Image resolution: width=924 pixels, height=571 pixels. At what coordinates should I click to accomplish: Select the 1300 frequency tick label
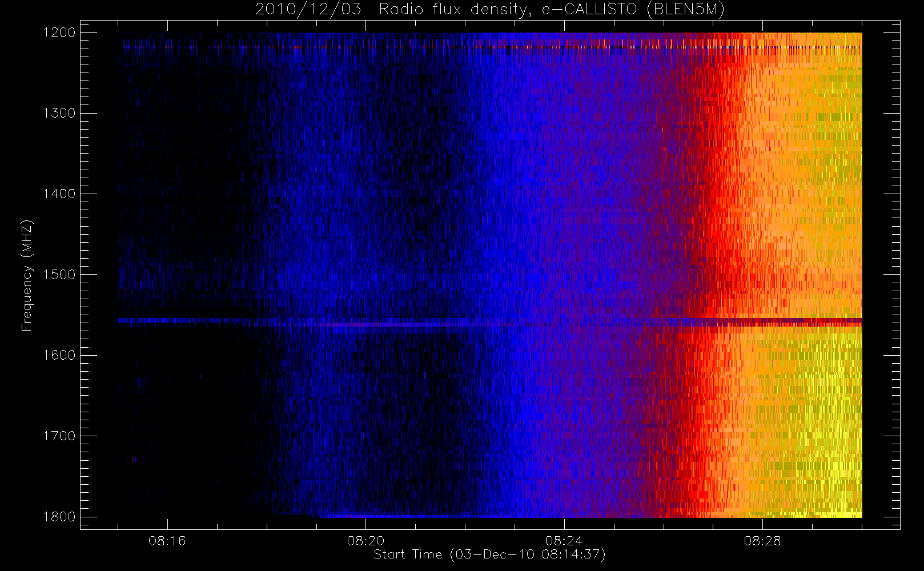[59, 113]
